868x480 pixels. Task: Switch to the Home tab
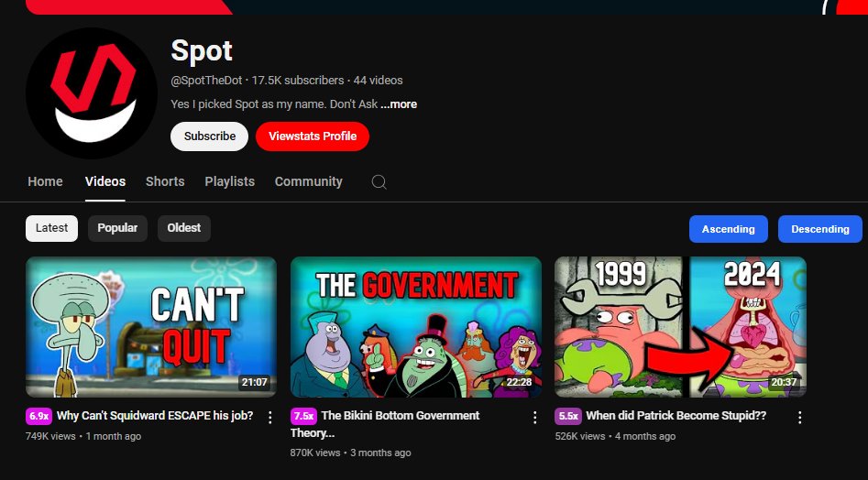pos(45,181)
